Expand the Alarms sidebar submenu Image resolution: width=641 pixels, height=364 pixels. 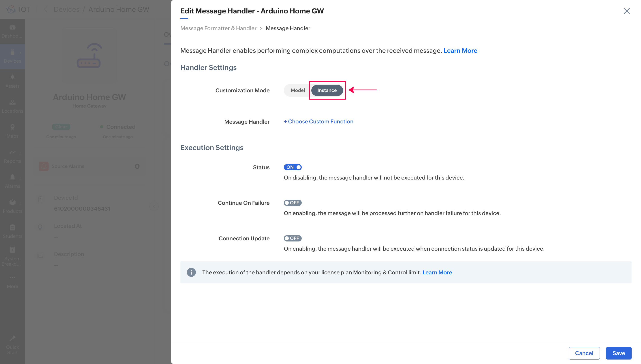pyautogui.click(x=20, y=178)
